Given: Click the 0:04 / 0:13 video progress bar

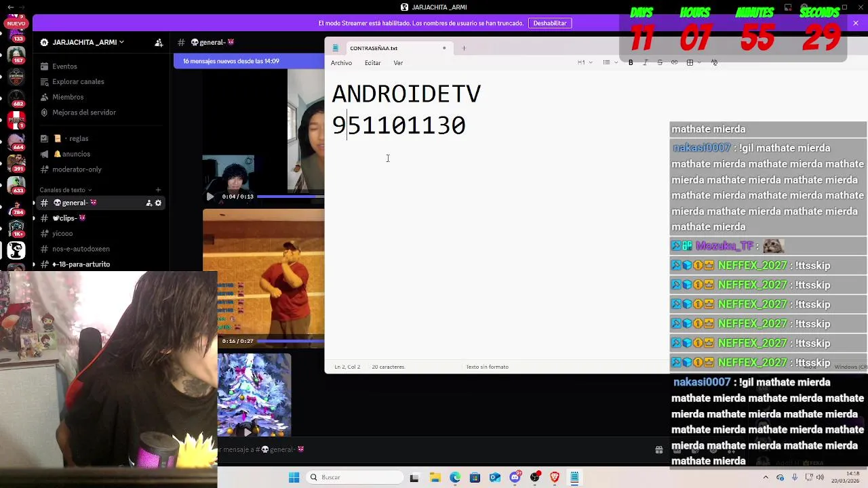Looking at the screenshot, I should (291, 197).
